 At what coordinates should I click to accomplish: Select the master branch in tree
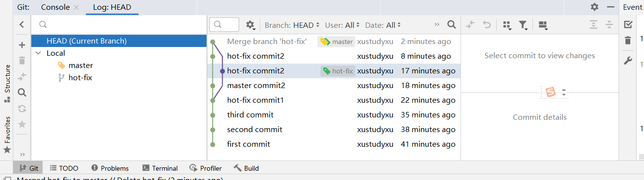pos(81,66)
